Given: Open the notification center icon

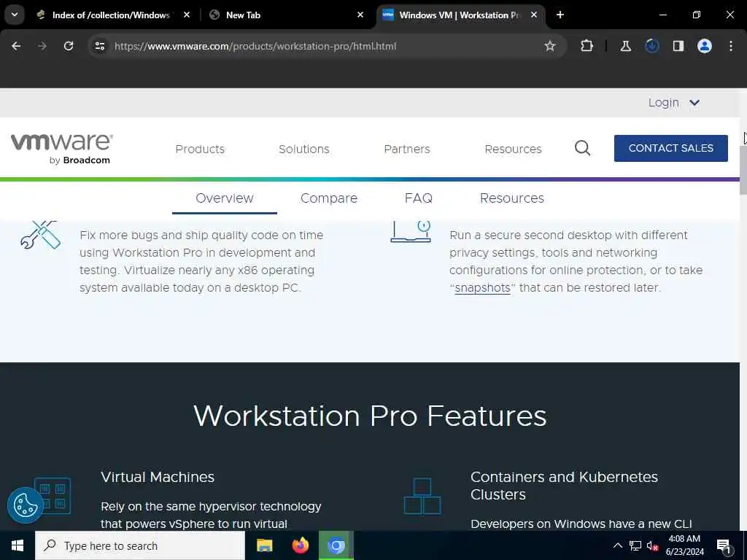Looking at the screenshot, I should tap(724, 545).
